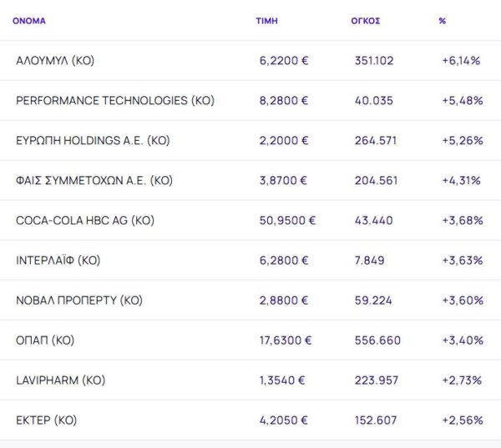The height and width of the screenshot is (448, 501).
Task: Click ΟΠΑΠ volume 556.660
Action: [x=377, y=340]
